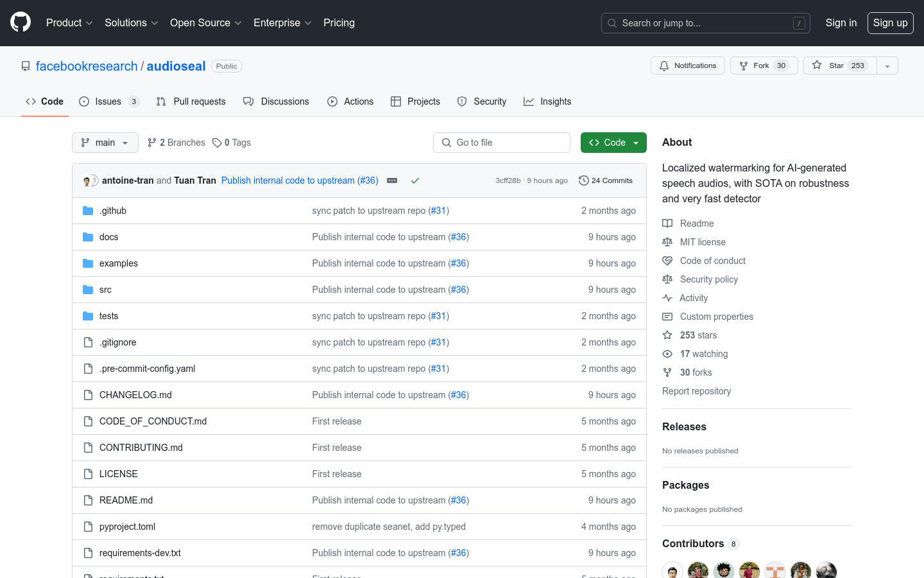Open the facebookresearch owner link
Viewport: 924px width, 578px height.
(x=87, y=66)
